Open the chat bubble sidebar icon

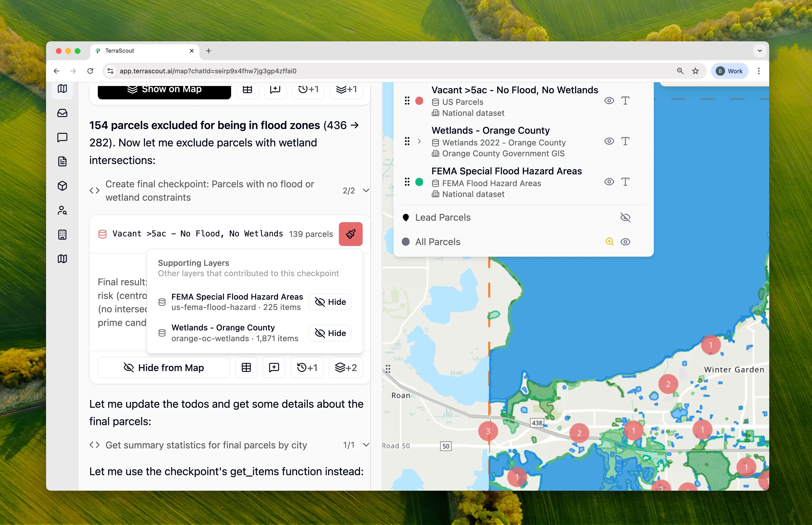[x=62, y=137]
